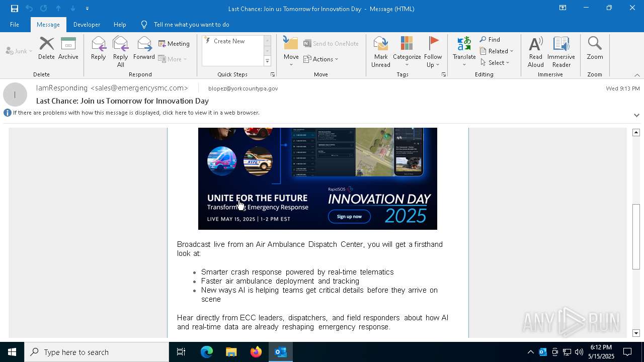Open the Categorize color menu
This screenshot has height=362, width=644.
tap(407, 51)
